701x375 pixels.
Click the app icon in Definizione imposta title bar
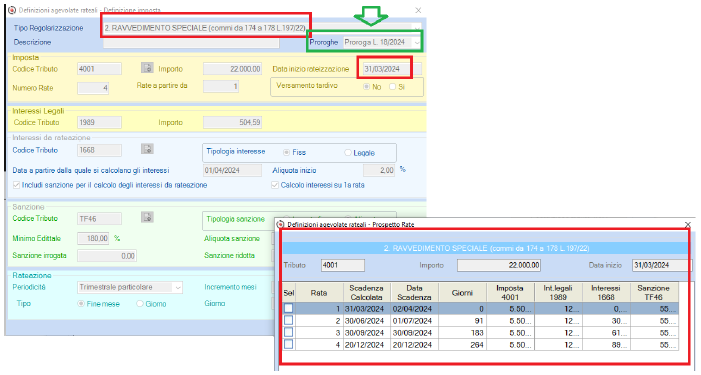tap(12, 10)
